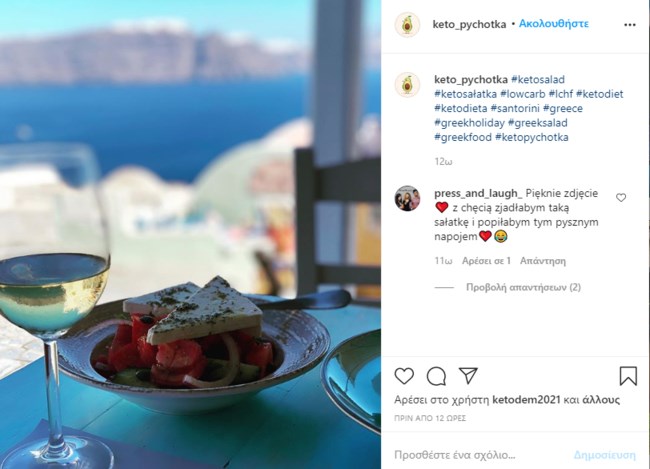The height and width of the screenshot is (469, 650).
Task: Click the Greek salad photo
Action: (x=190, y=234)
